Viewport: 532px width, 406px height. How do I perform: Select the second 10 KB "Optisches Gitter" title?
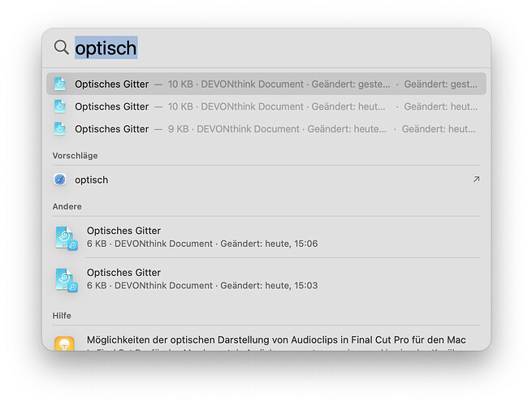pyautogui.click(x=112, y=106)
